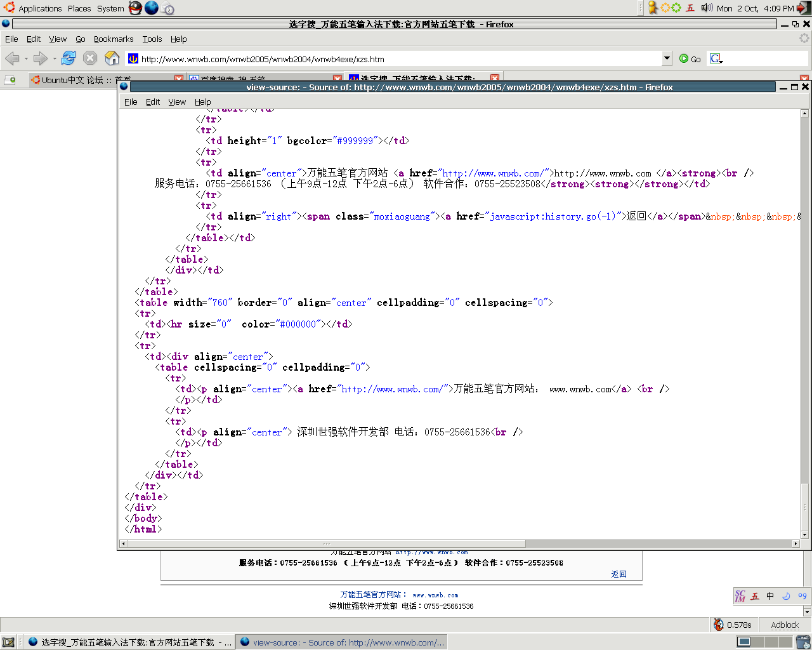
Task: Click the logout door icon in top panel
Action: tap(804, 8)
